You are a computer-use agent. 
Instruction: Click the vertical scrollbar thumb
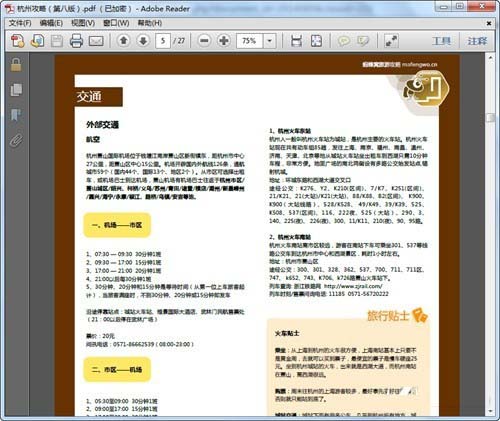coord(490,117)
